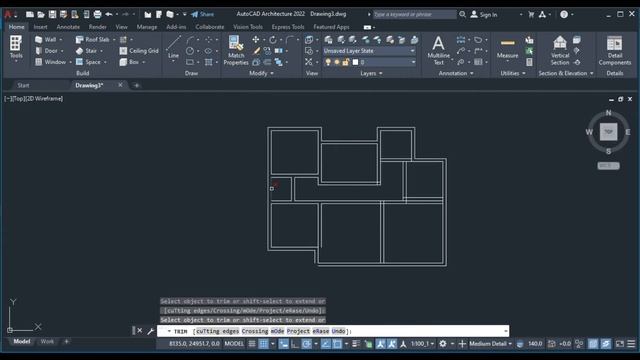The width and height of the screenshot is (640, 360).
Task: Click the ViewCube TOP face
Action: [608, 132]
